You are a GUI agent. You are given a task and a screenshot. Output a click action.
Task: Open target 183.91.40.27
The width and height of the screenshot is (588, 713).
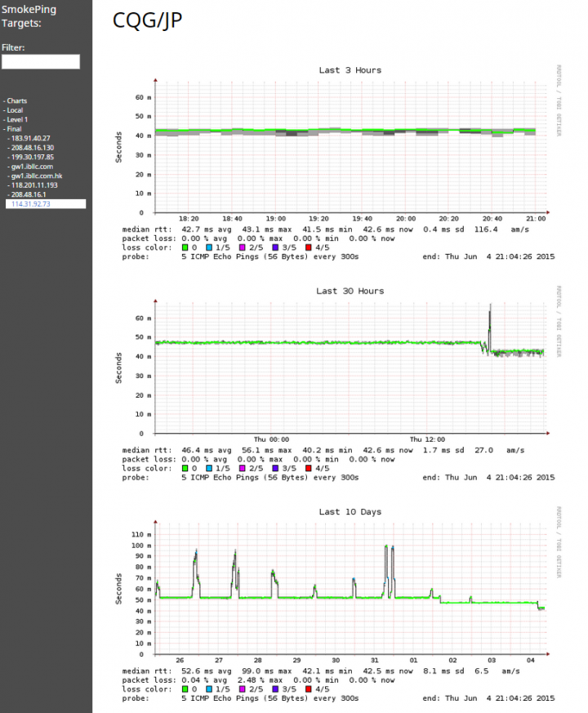click(30, 138)
